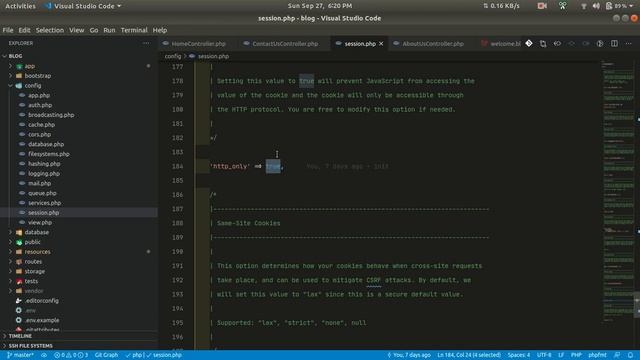Click the blame text 'You, 7 days ago' in status bar
Screen dimensions: 640x360
409,355
